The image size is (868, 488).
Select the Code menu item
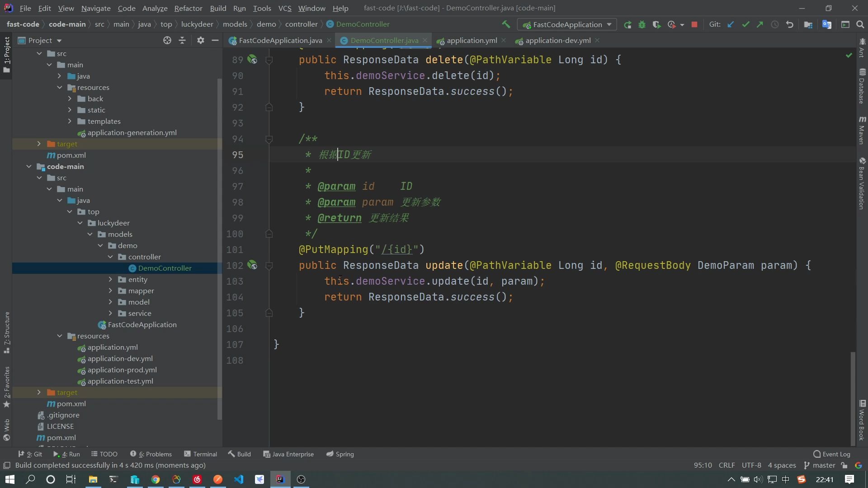pos(126,8)
